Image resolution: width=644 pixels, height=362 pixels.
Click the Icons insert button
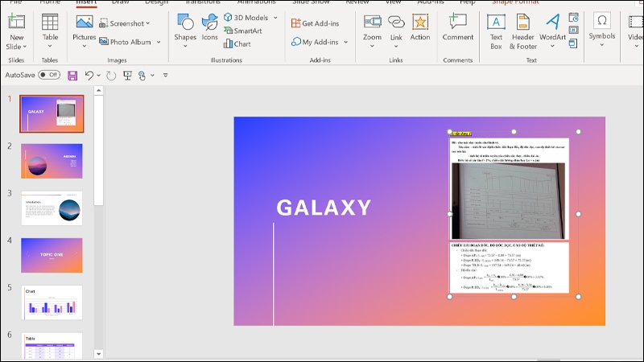point(209,27)
